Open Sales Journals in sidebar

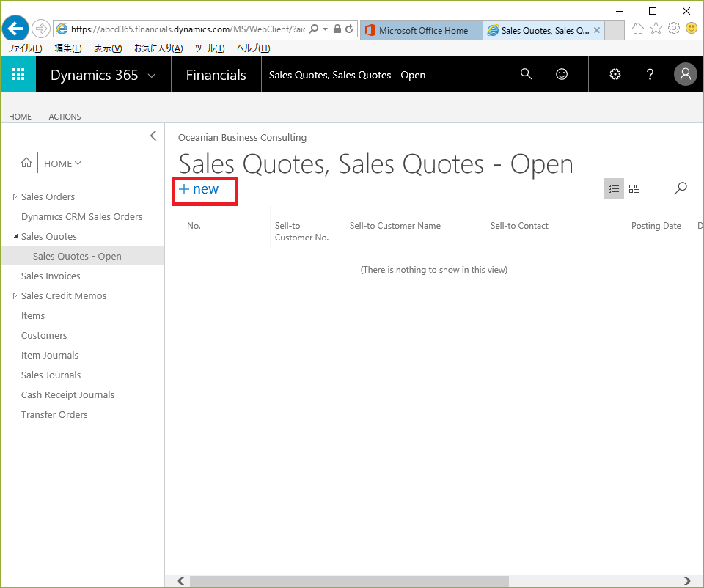[51, 375]
